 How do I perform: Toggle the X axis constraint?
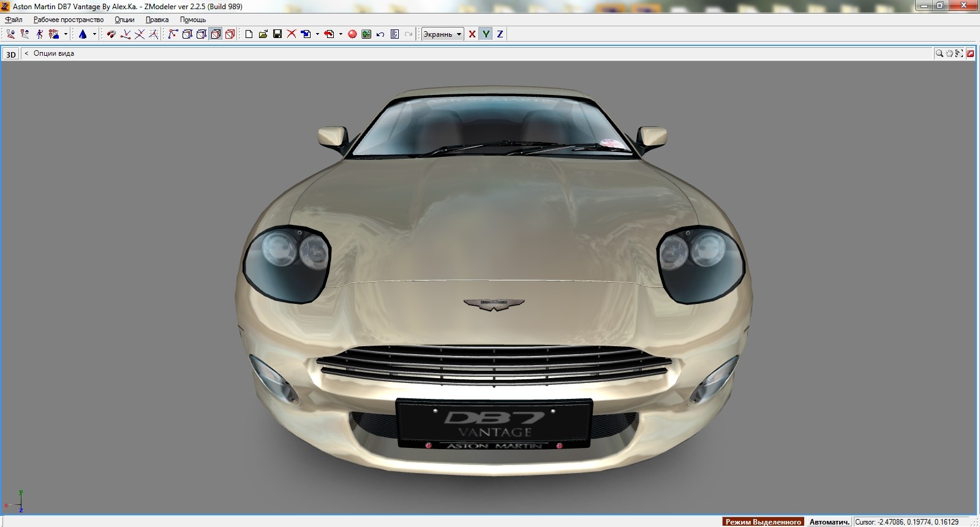[x=472, y=34]
